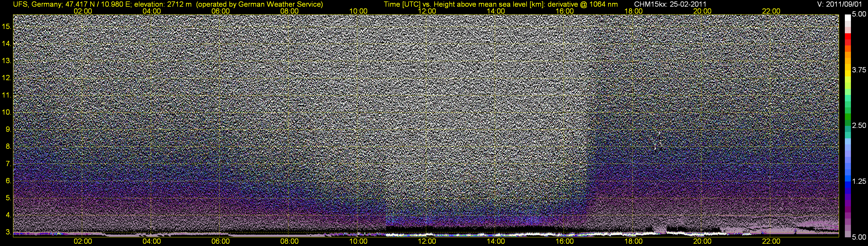Click the bottom time axis label 10:00

pos(358,241)
